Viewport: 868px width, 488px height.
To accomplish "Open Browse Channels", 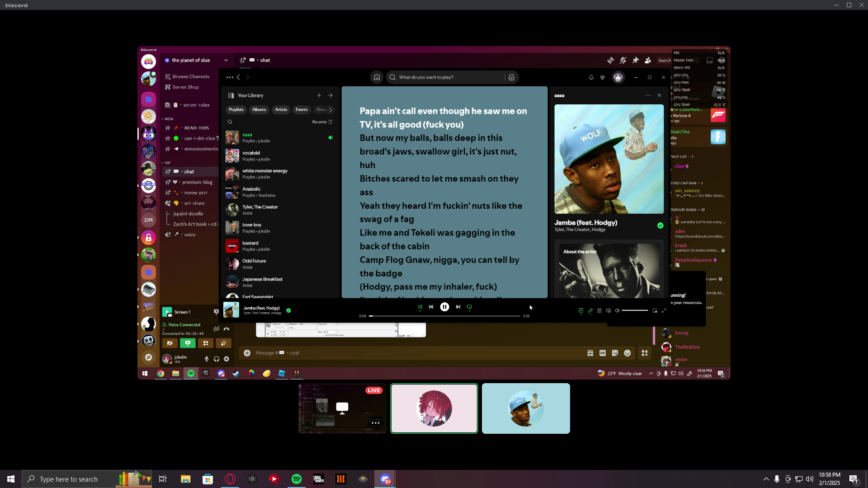I will [190, 76].
